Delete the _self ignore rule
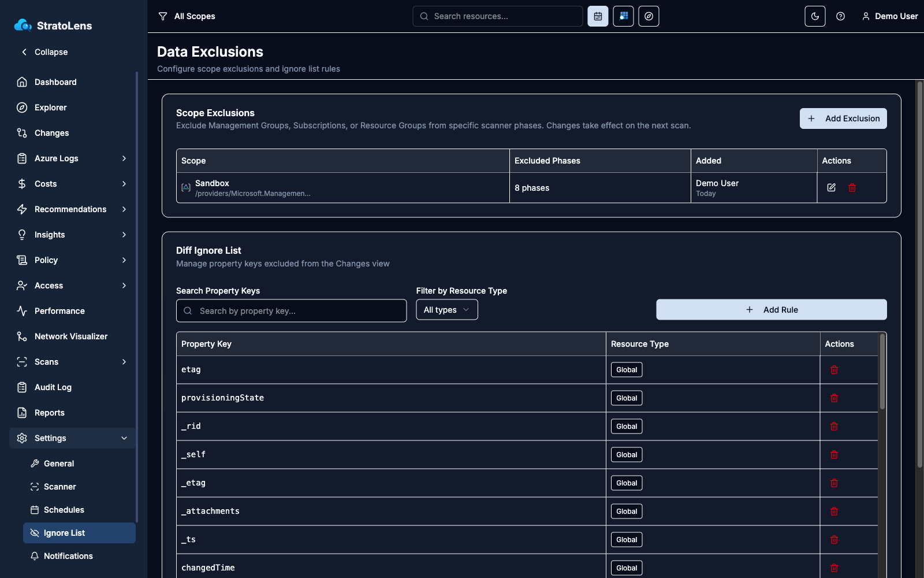Screen dimensions: 924x578 click(834, 455)
